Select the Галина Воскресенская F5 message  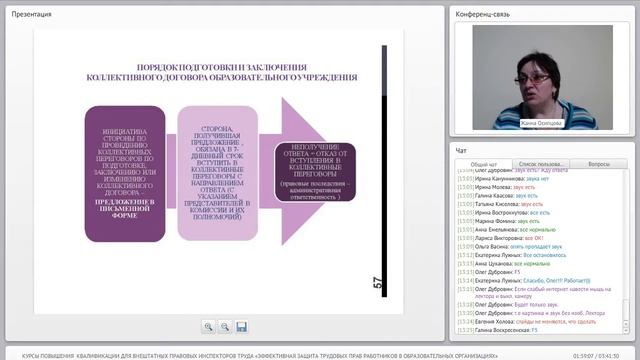pyautogui.click(x=498, y=330)
